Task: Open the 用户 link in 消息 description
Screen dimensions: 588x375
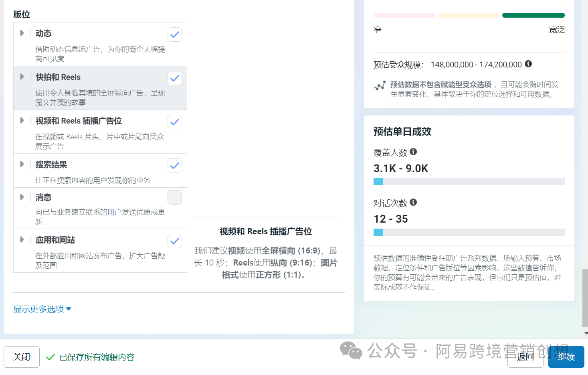Action: coord(114,212)
